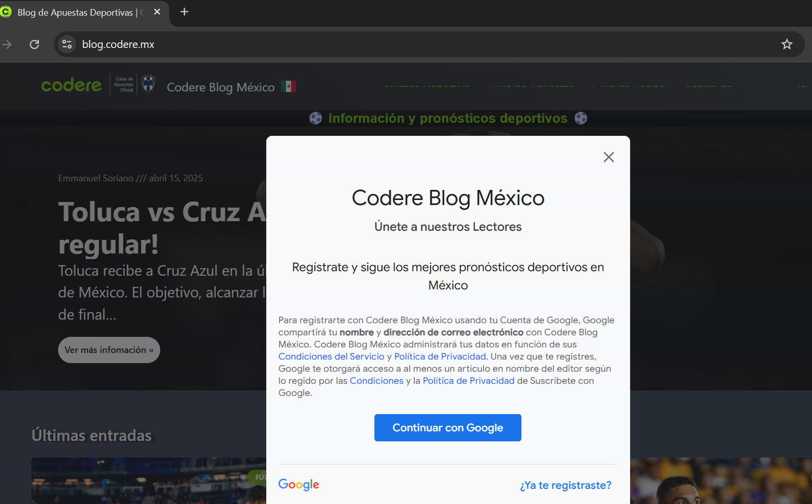This screenshot has height=504, width=812.
Task: Click the Codere favicon on the browser tab
Action: (6, 12)
